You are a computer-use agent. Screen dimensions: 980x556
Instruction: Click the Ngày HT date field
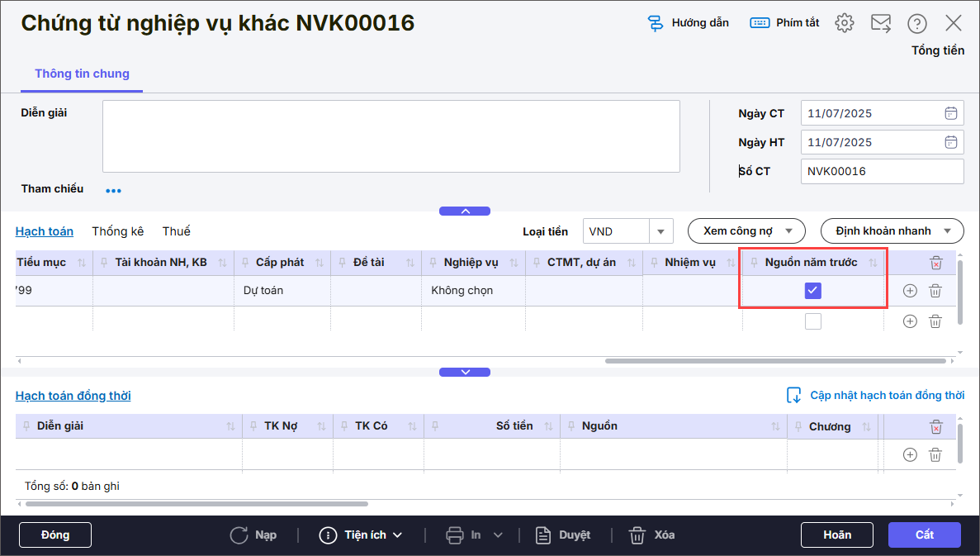click(882, 142)
